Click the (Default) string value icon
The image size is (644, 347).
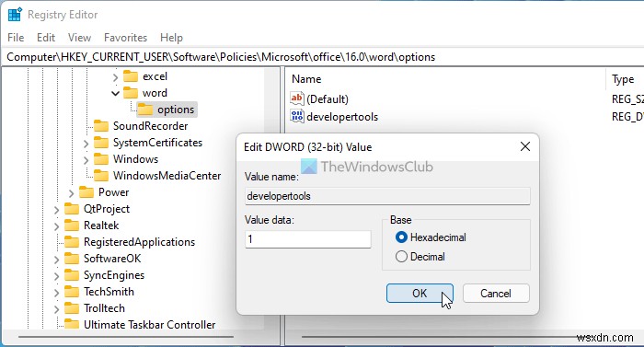click(x=296, y=98)
